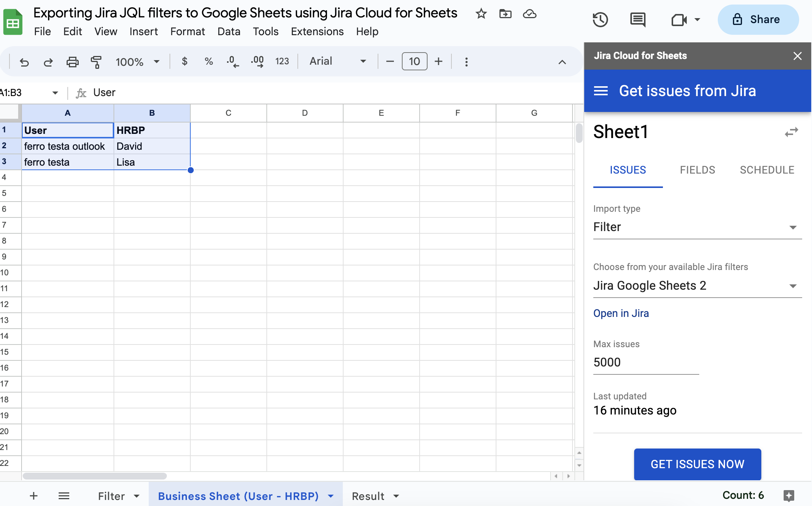Expand video call options dropdown arrow

(x=697, y=20)
